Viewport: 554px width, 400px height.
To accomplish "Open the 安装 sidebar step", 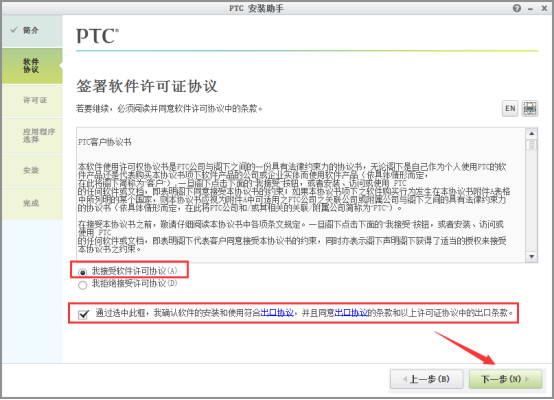I will [32, 170].
